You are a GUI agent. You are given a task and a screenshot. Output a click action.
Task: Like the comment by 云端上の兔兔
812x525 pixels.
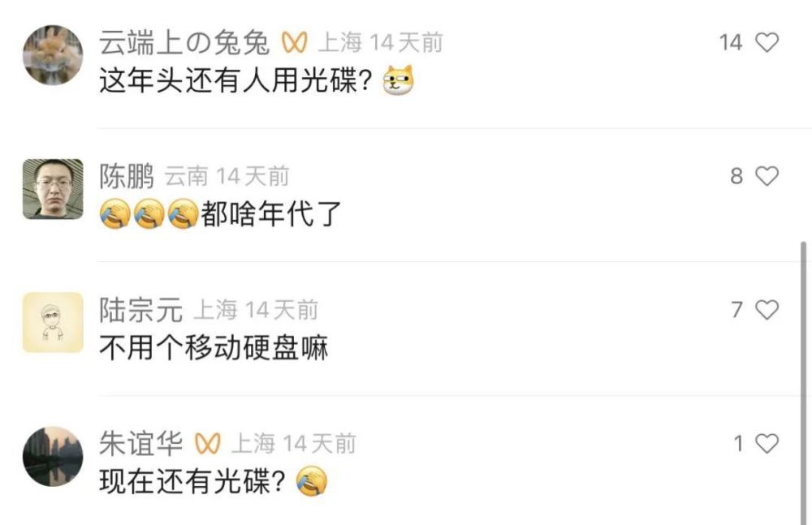(767, 42)
